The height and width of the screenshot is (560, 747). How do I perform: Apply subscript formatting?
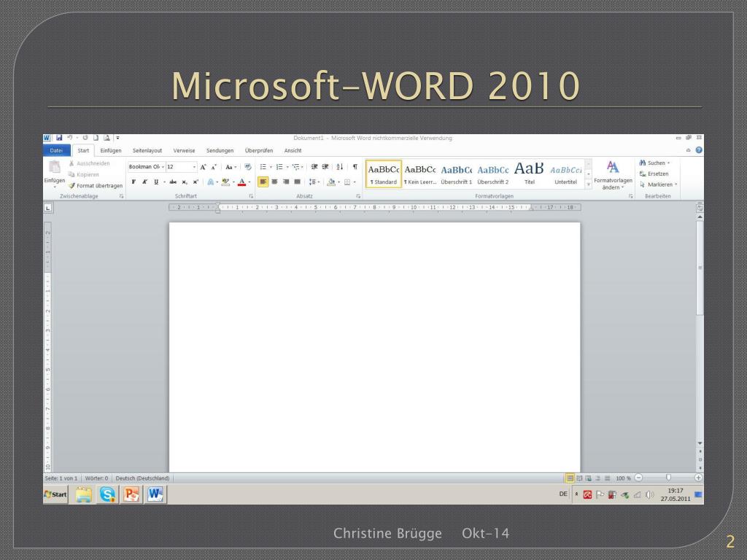[185, 182]
